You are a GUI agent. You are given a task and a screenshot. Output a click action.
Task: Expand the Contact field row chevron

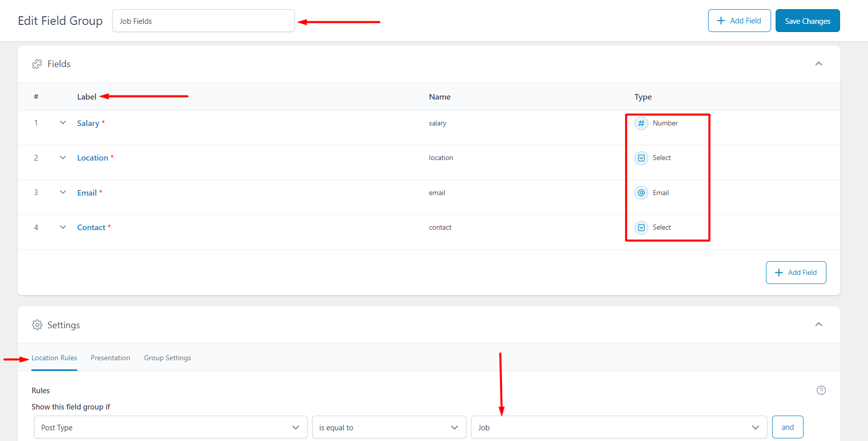pyautogui.click(x=63, y=227)
